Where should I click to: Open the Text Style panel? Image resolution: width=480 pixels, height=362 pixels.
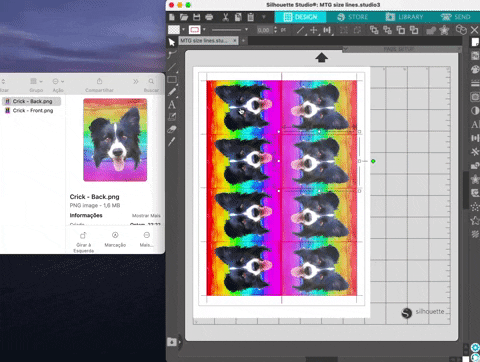click(x=475, y=124)
